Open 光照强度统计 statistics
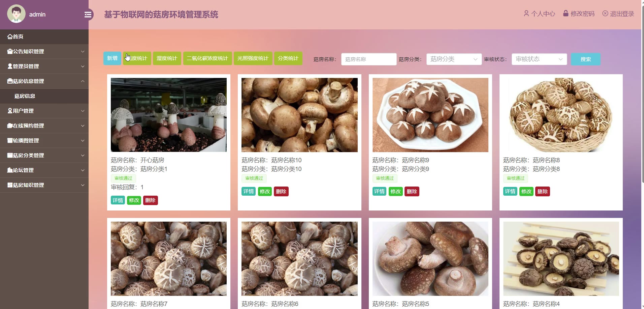Image resolution: width=644 pixels, height=309 pixels. point(253,58)
